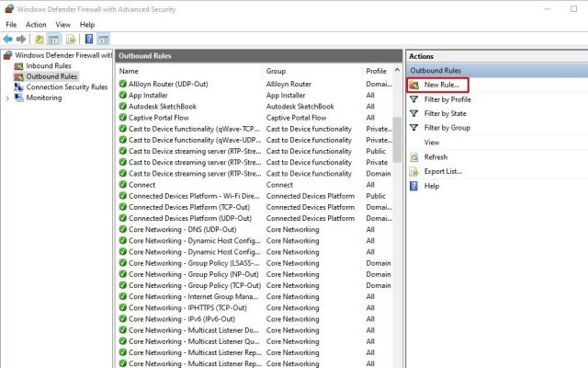Click Export List... in Actions pane
This screenshot has height=368, width=588.
pos(443,172)
